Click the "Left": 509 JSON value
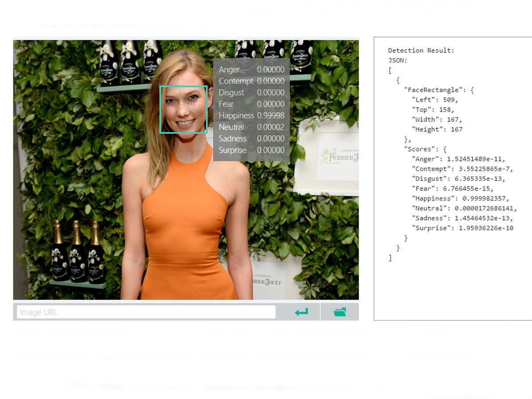This screenshot has height=399, width=532. tap(435, 100)
